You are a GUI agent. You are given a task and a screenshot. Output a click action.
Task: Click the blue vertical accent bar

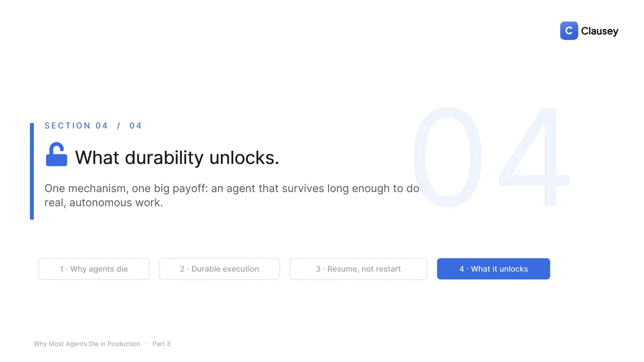(32, 171)
